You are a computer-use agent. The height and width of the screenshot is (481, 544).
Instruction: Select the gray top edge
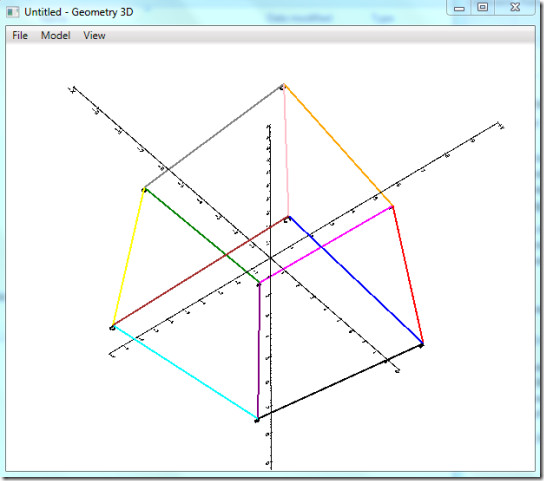click(x=214, y=136)
